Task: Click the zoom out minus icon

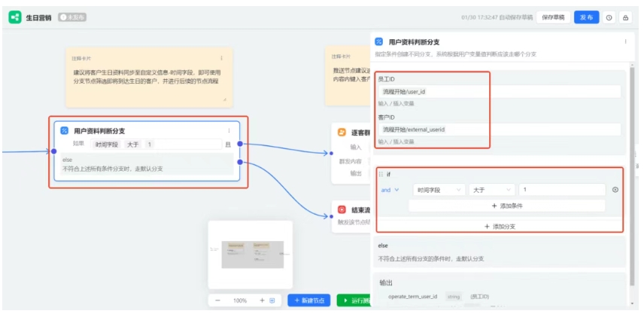Action: click(x=217, y=300)
